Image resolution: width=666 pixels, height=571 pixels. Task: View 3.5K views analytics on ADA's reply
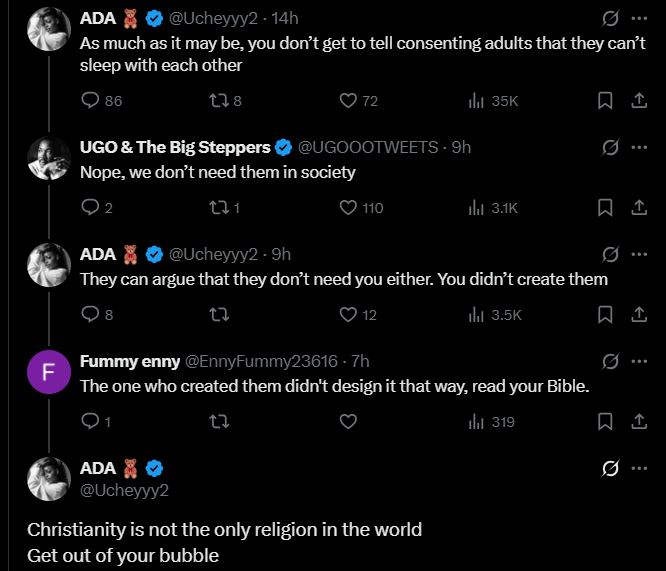click(x=493, y=314)
